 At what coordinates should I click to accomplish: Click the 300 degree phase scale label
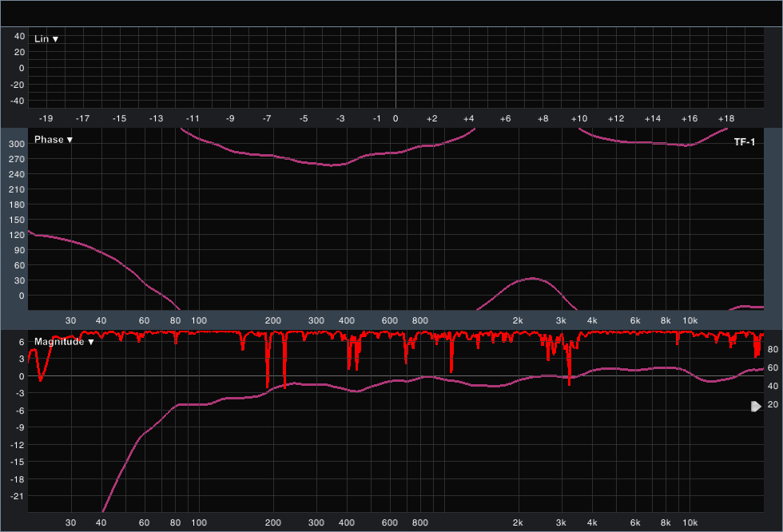click(17, 145)
